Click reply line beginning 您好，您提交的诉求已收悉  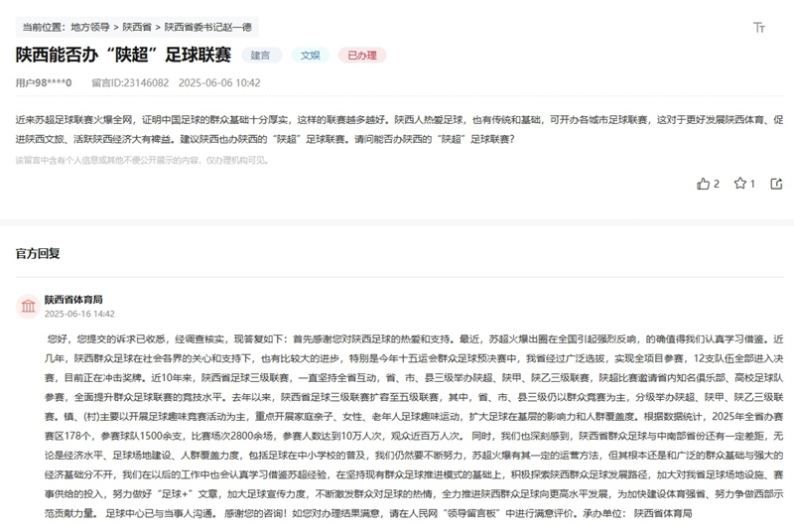415,339
